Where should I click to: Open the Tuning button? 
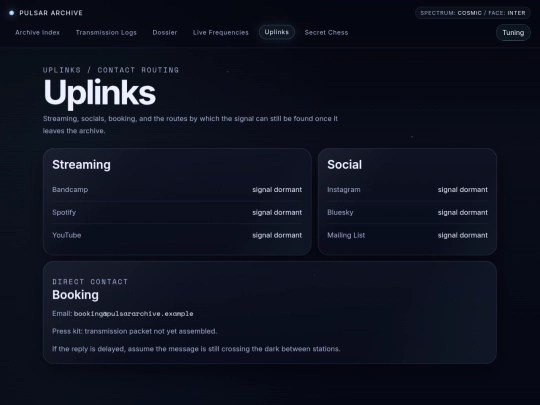(x=513, y=33)
